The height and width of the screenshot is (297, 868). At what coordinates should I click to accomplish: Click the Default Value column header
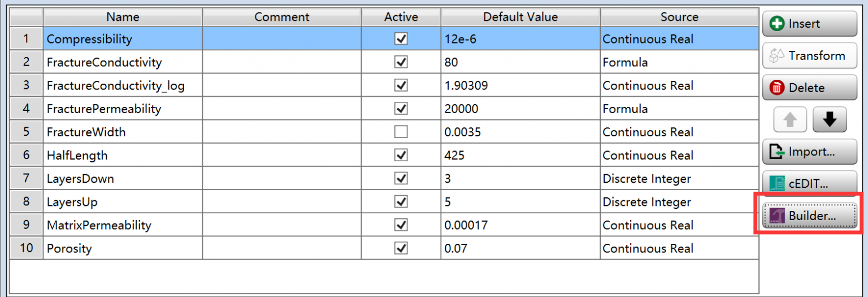pyautogui.click(x=520, y=17)
